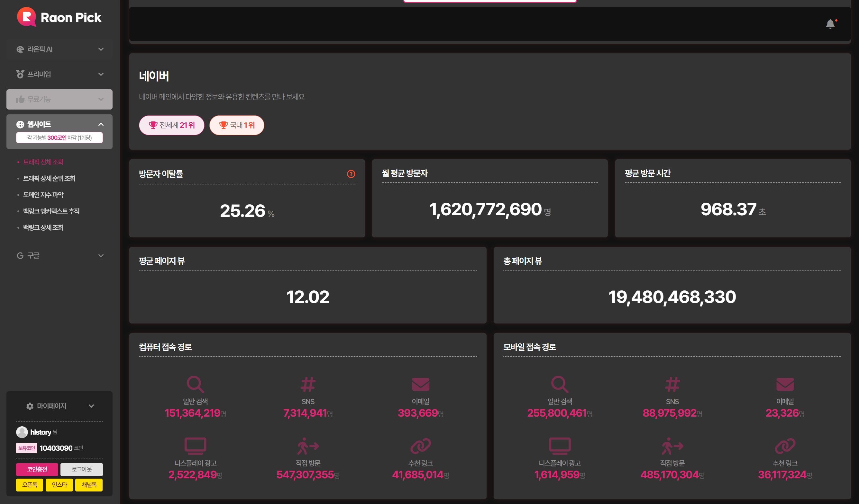This screenshot has height=504, width=859.
Task: Click the desktop email envelope icon
Action: [420, 384]
